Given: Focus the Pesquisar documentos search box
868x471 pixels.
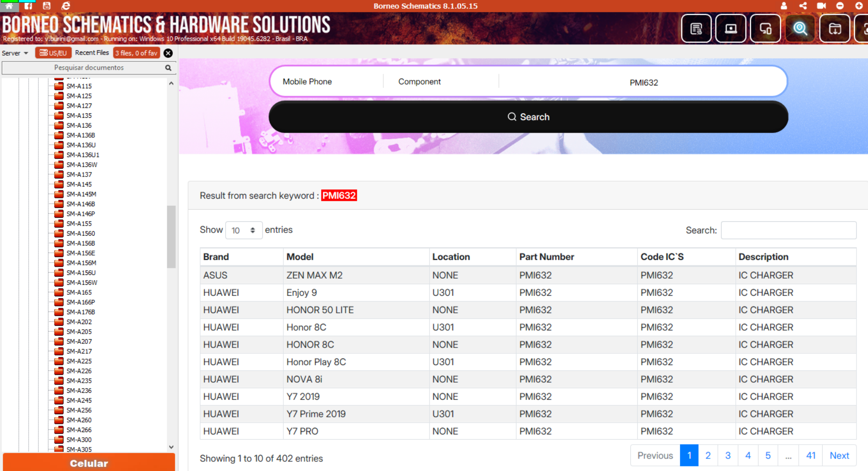Looking at the screenshot, I should coord(89,68).
